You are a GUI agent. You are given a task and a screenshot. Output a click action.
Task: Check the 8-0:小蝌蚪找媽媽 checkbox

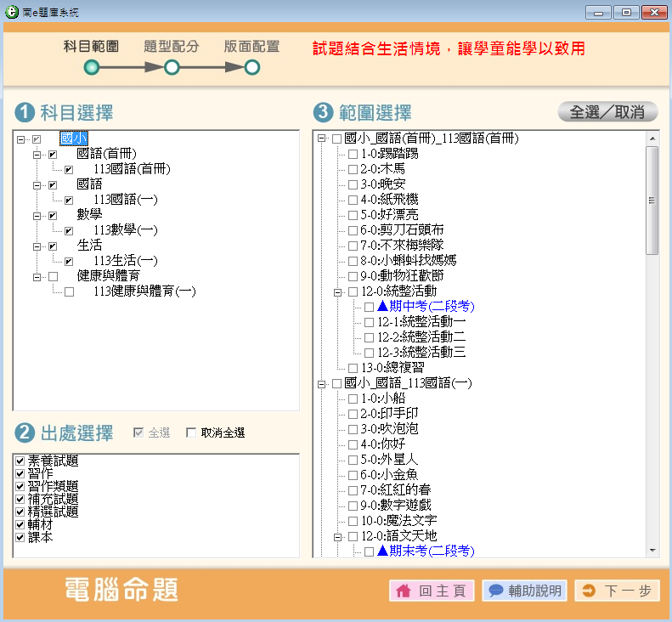[x=353, y=261]
